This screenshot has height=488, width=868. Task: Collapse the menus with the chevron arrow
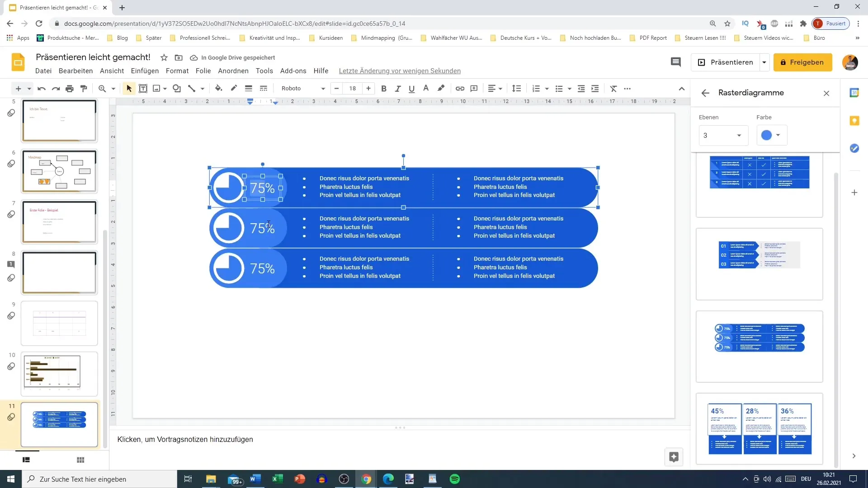tap(682, 89)
